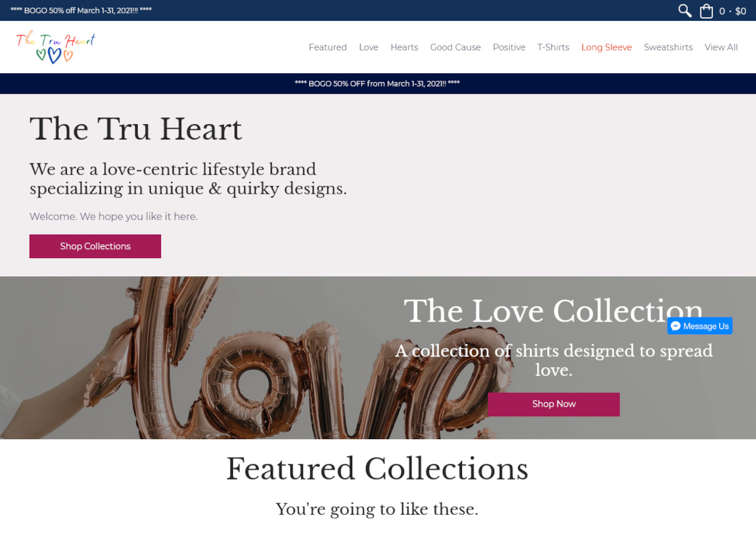Open the shopping bag cart icon
Image resolution: width=756 pixels, height=540 pixels.
706,11
